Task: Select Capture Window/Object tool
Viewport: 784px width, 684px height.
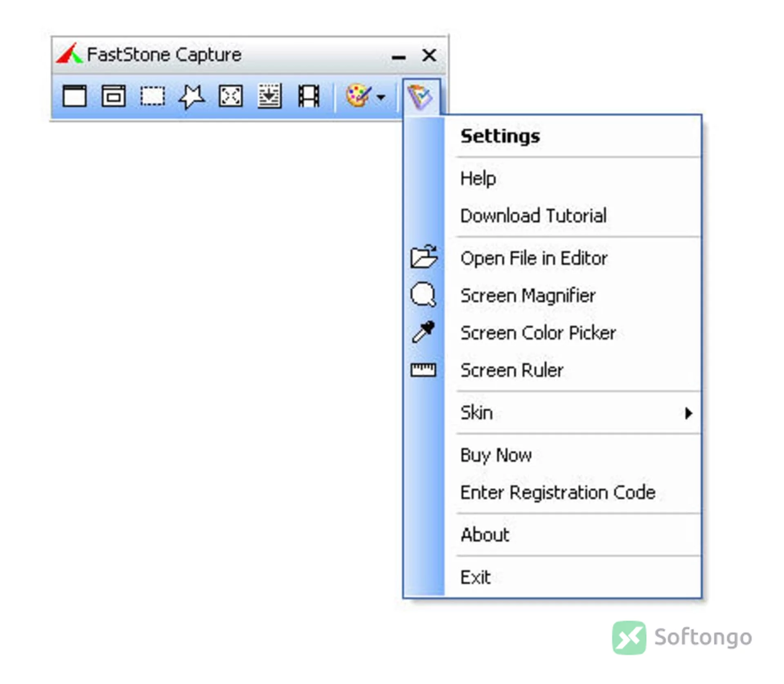Action: pos(114,96)
